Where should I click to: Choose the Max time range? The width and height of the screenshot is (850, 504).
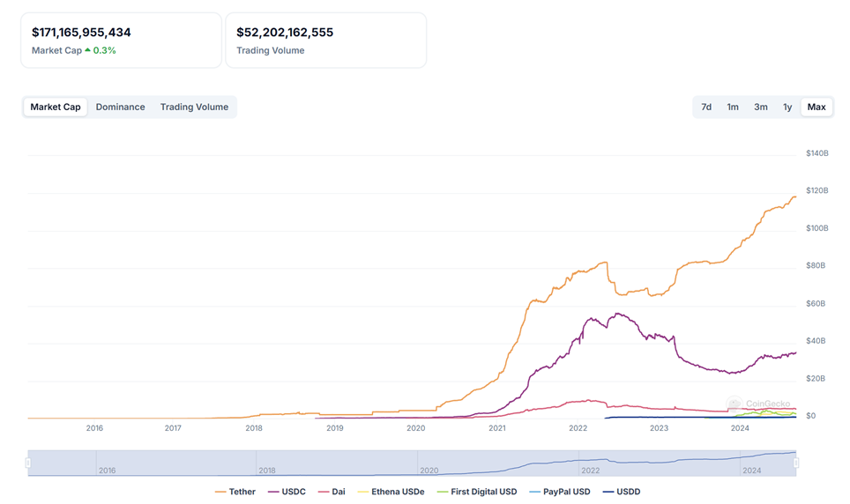tap(816, 107)
